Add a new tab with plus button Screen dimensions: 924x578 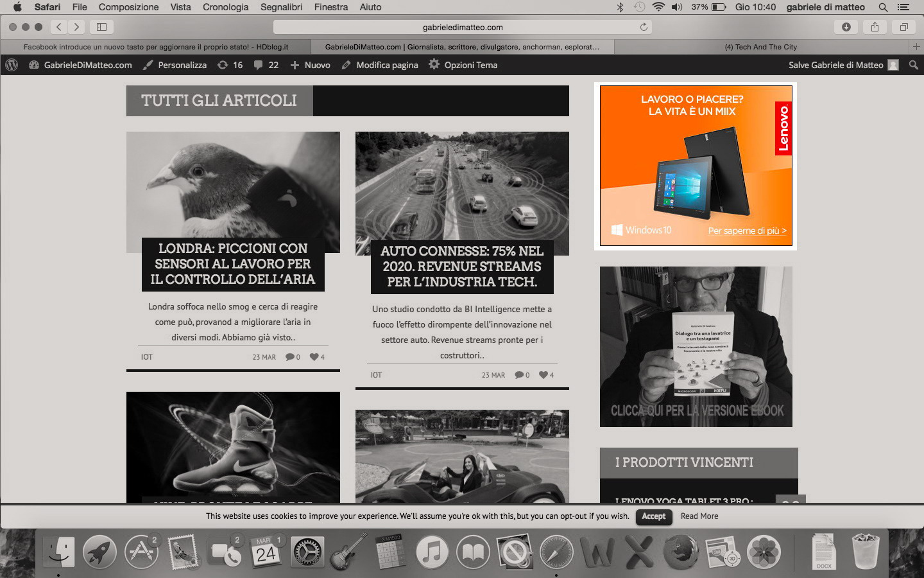click(x=916, y=47)
